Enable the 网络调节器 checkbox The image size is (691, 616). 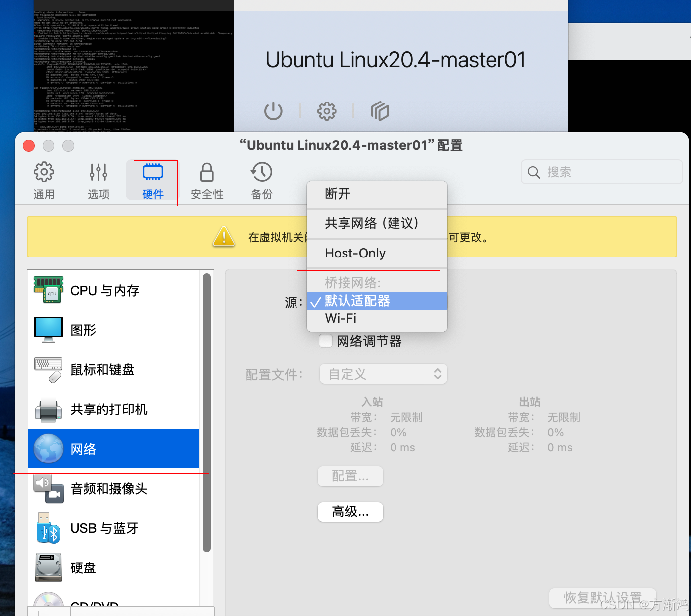tap(326, 341)
